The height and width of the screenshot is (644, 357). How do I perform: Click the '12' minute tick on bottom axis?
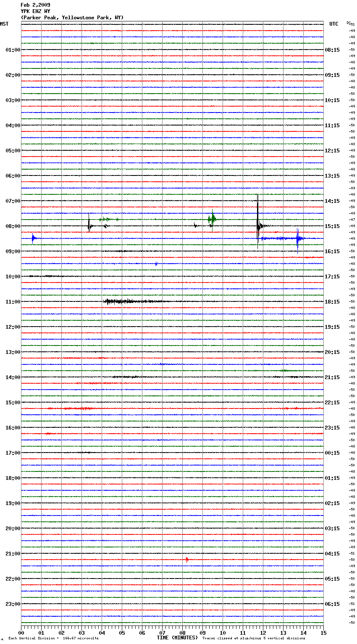pyautogui.click(x=263, y=633)
